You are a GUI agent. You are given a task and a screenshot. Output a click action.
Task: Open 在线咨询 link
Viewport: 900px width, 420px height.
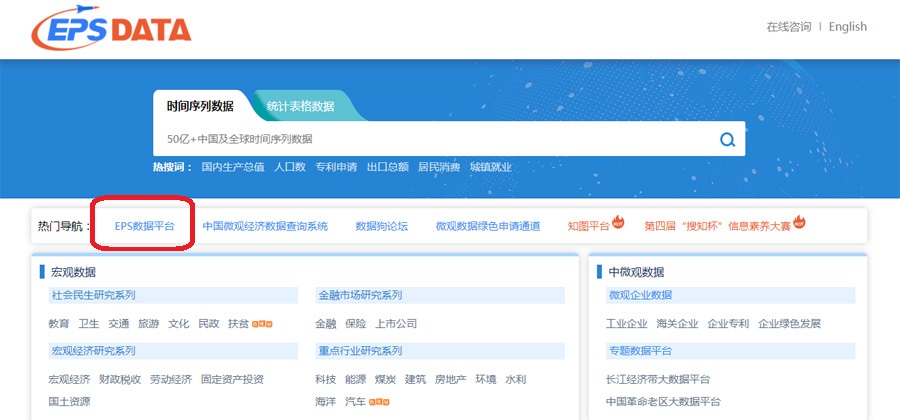(789, 27)
